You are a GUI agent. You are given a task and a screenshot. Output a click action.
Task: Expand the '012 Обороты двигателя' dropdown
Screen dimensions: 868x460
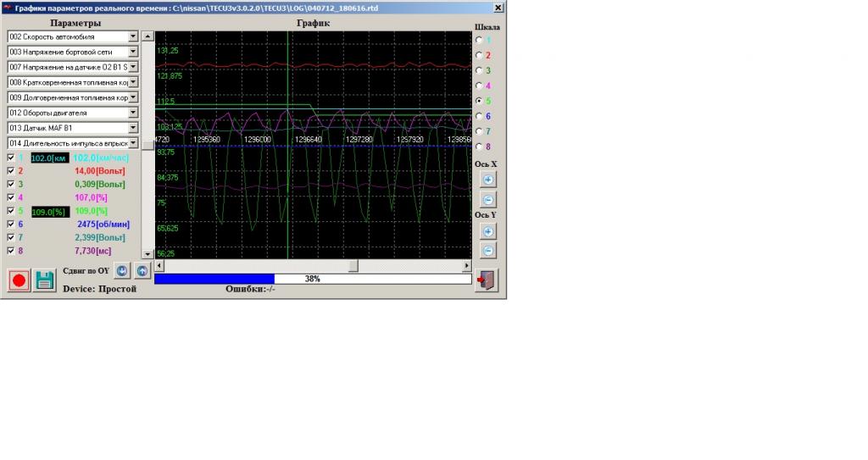click(133, 113)
